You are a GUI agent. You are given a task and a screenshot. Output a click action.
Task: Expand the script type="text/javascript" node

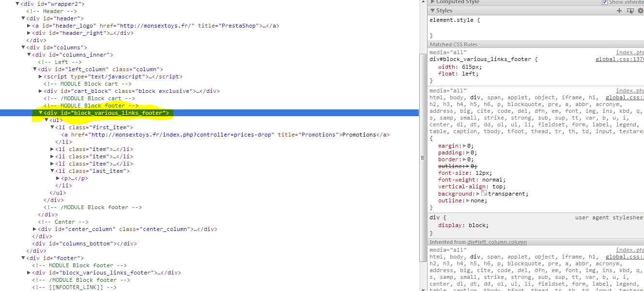coord(41,77)
